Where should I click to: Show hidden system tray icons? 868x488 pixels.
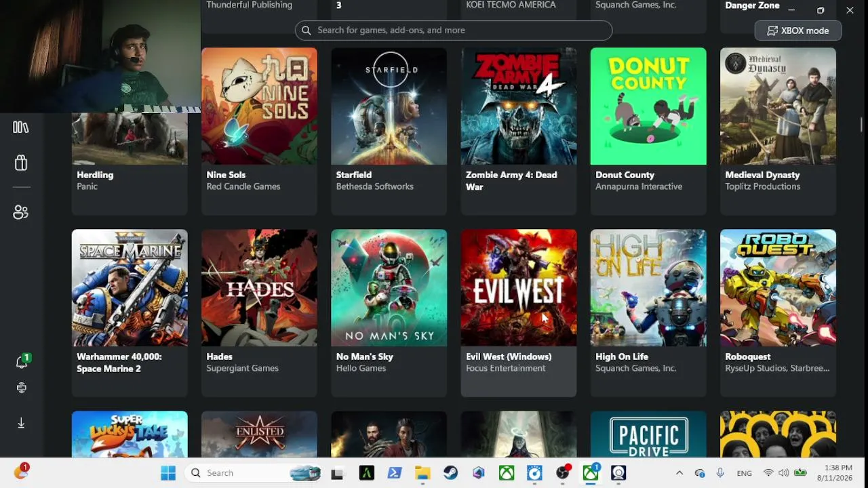tap(679, 473)
